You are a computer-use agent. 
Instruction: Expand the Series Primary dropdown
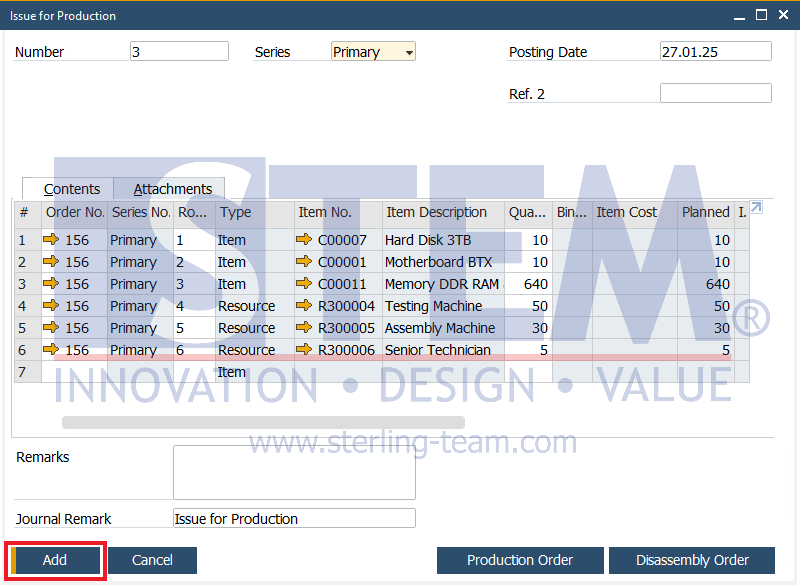coord(409,52)
